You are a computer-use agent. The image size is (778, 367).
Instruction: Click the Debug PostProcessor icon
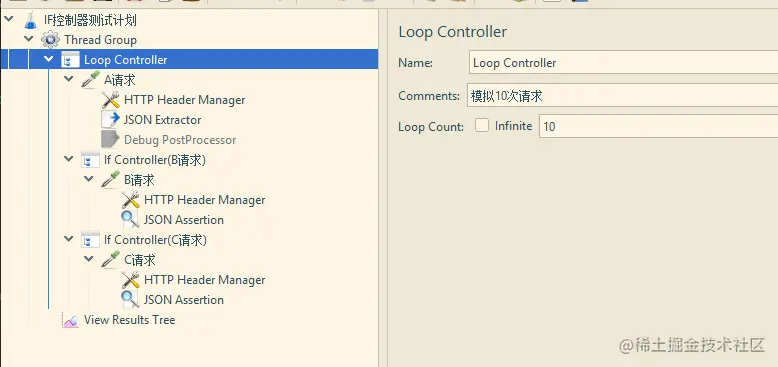[110, 140]
